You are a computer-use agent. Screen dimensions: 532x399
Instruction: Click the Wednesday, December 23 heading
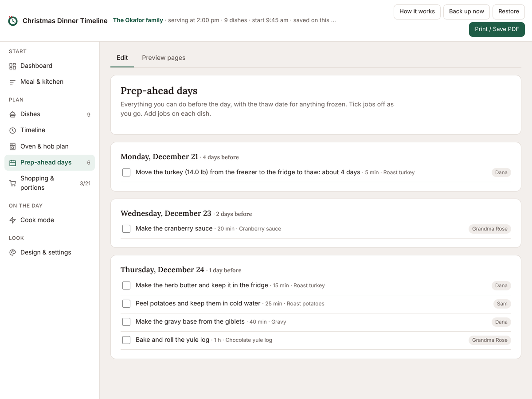coord(166,214)
